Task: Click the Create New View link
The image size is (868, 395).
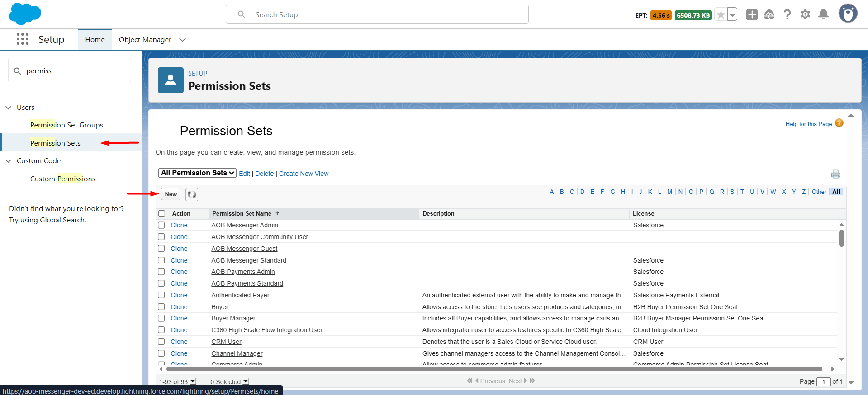Action: click(304, 174)
